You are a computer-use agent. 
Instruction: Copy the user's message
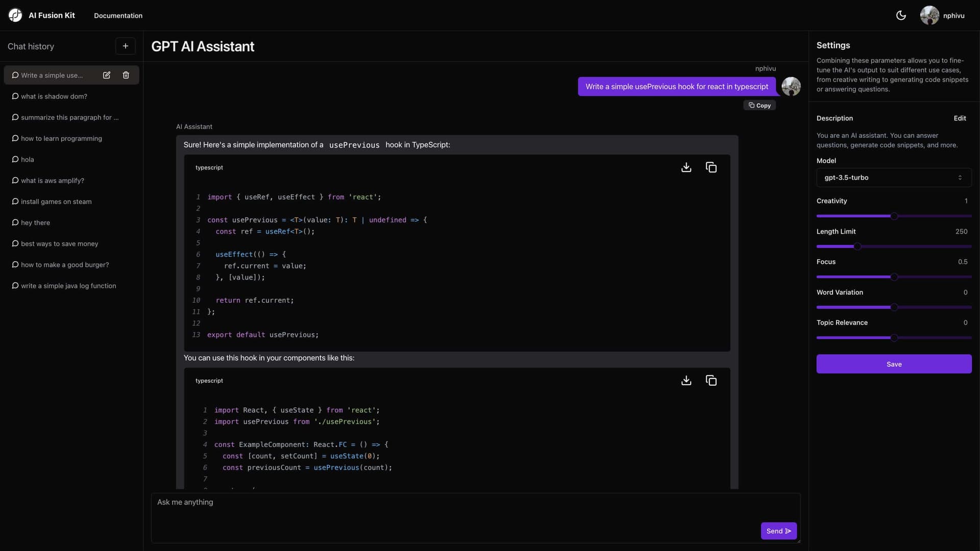click(759, 105)
